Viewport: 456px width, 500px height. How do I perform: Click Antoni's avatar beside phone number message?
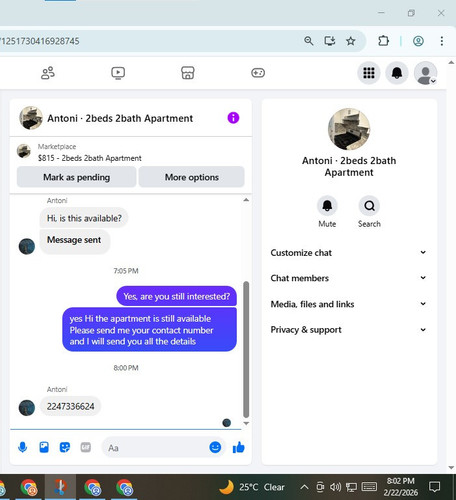27,408
